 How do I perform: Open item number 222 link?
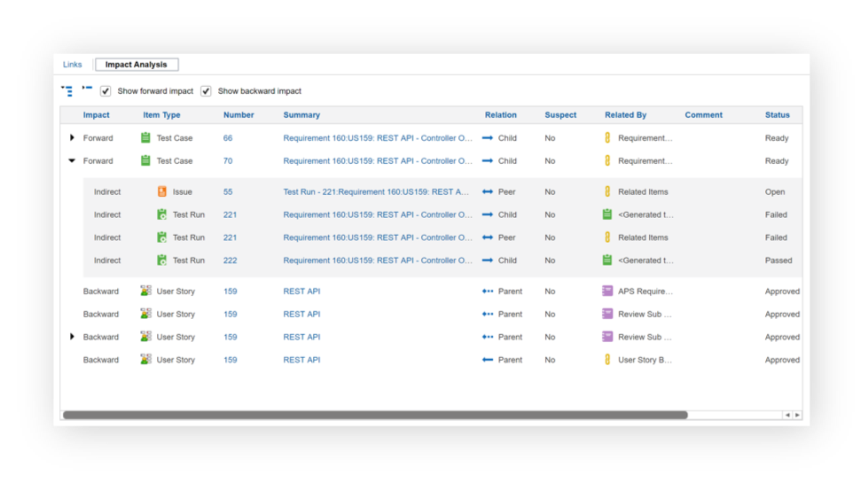tap(230, 261)
